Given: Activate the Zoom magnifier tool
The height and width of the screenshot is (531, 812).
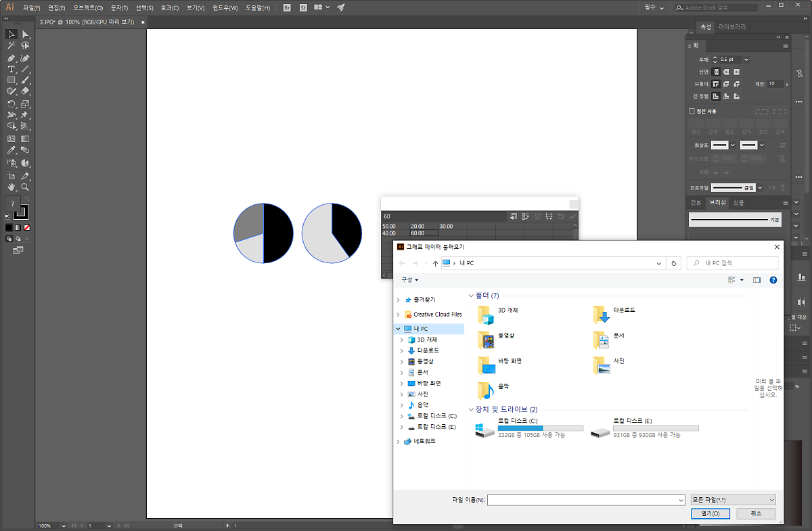Looking at the screenshot, I should 25,187.
